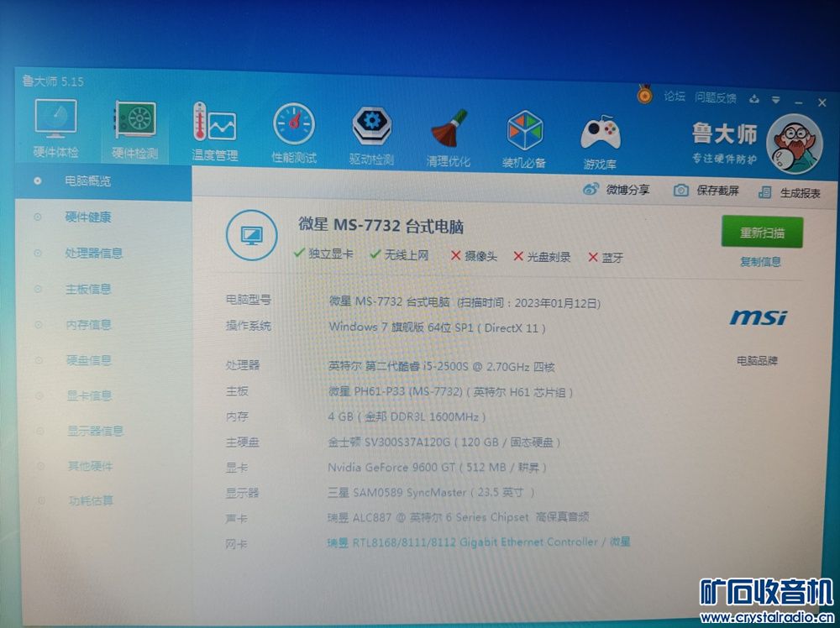Image resolution: width=840 pixels, height=628 pixels.
Task: Click the 独立显卡 check status
Action: (x=323, y=254)
